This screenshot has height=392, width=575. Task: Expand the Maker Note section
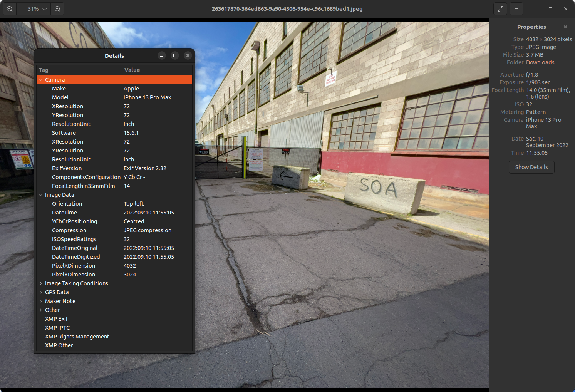click(x=40, y=301)
